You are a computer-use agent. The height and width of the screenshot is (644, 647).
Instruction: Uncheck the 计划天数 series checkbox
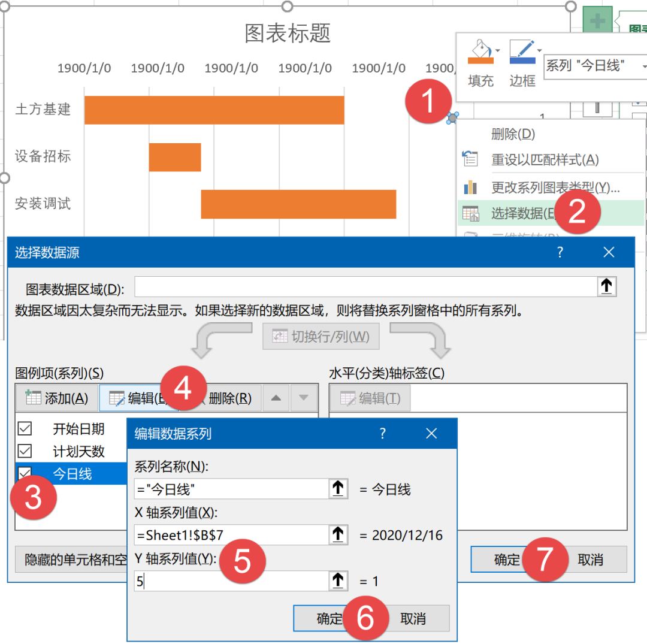(x=24, y=451)
